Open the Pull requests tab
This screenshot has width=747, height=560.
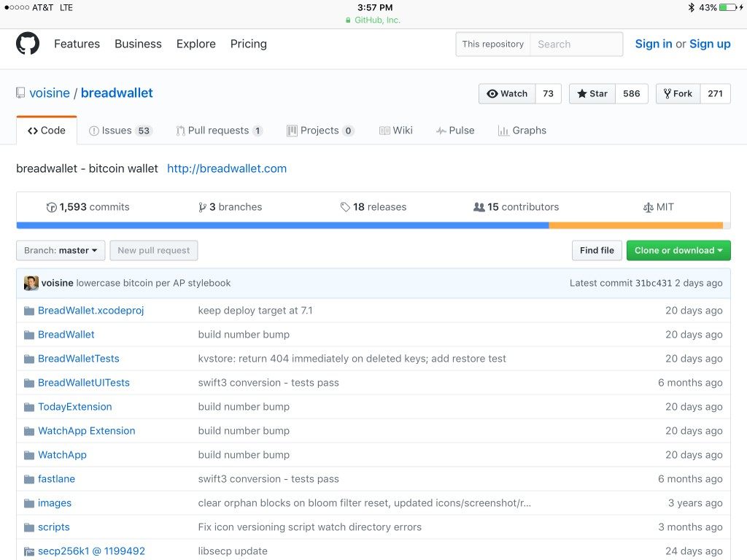[x=219, y=131]
